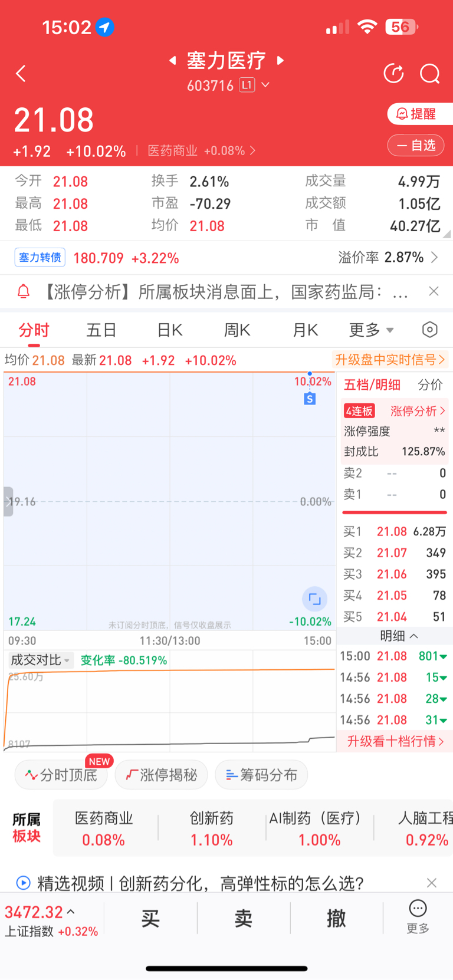Select the 分时 tab

[x=34, y=330]
